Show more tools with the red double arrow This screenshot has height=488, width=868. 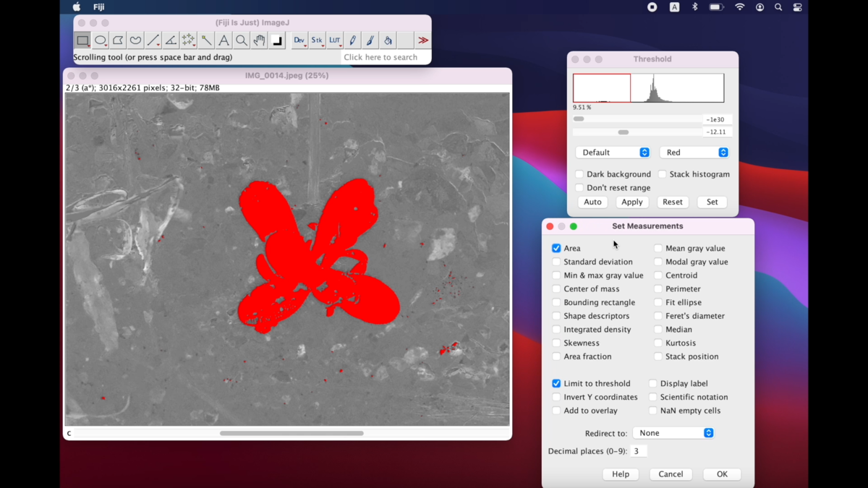(423, 40)
